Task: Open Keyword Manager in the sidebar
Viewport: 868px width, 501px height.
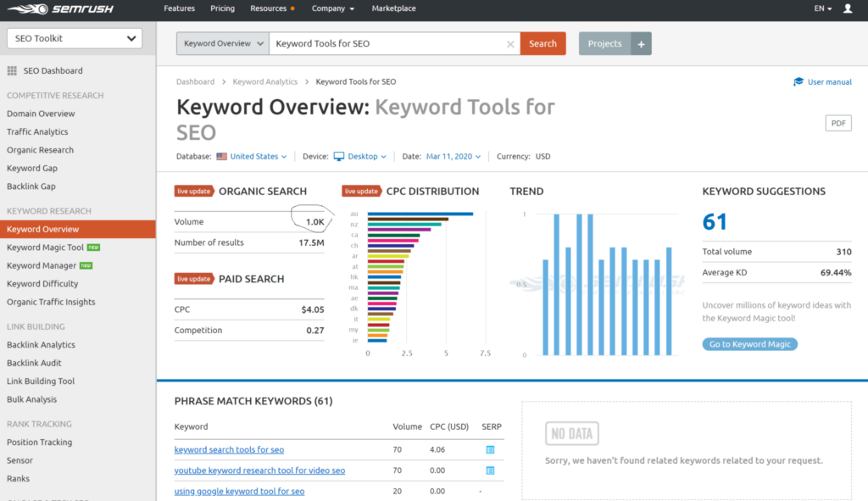Action: pyautogui.click(x=42, y=265)
